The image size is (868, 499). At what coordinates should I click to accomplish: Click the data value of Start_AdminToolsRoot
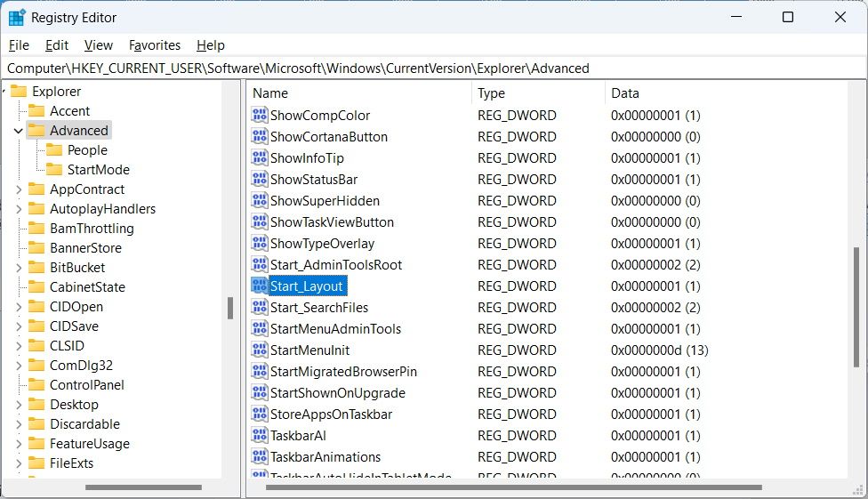655,265
